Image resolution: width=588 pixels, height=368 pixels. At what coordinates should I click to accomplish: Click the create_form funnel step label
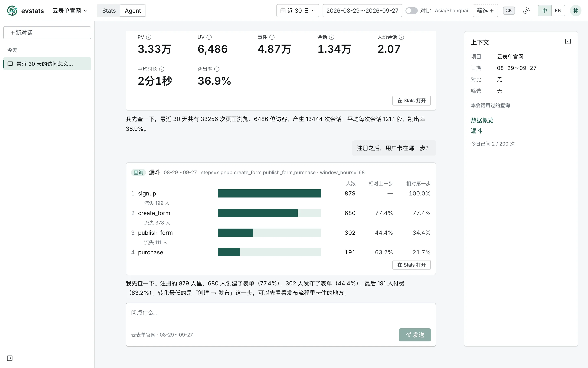click(x=154, y=213)
